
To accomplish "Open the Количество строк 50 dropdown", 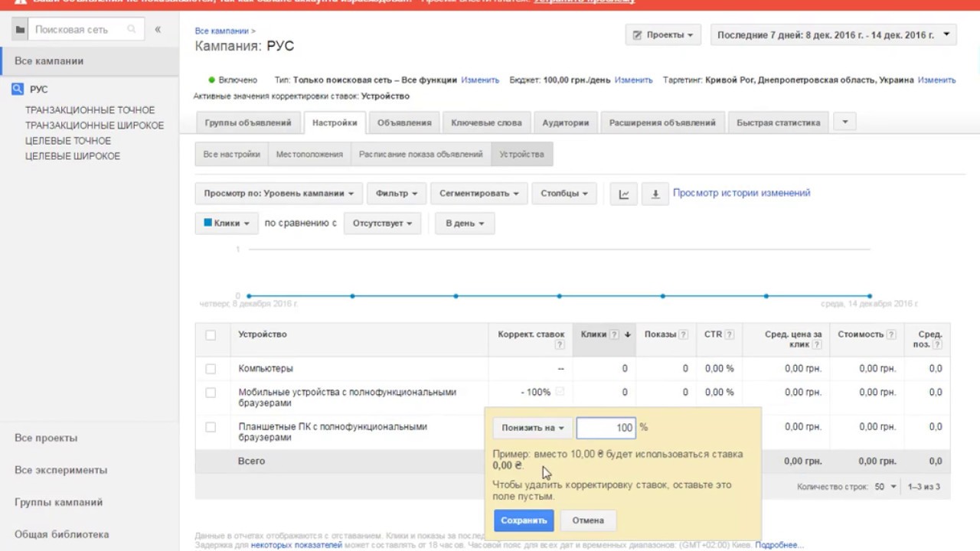I will tap(886, 487).
